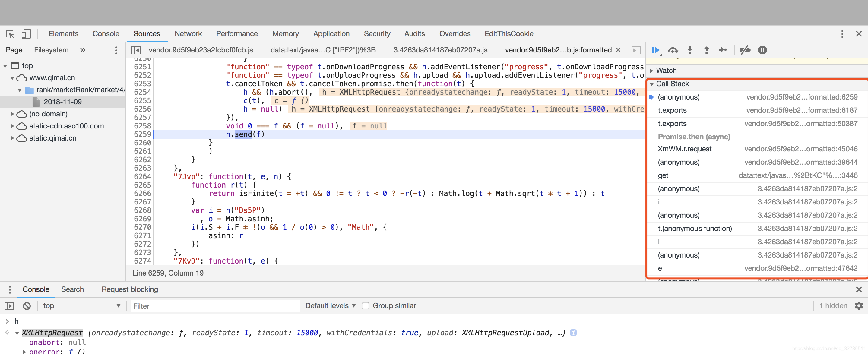Activate the inspect element picker icon
The image size is (868, 354).
click(10, 34)
